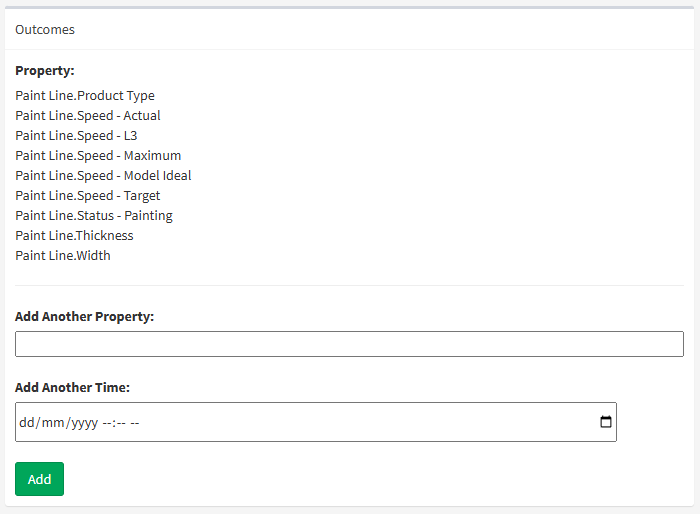Image resolution: width=700 pixels, height=514 pixels.
Task: Select the minutes segment of the time field
Action: click(x=121, y=422)
